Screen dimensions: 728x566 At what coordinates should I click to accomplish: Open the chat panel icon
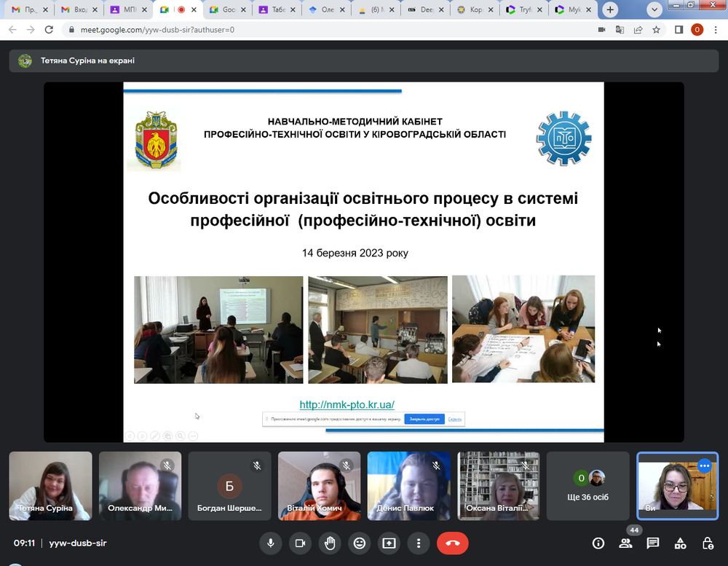pos(653,543)
